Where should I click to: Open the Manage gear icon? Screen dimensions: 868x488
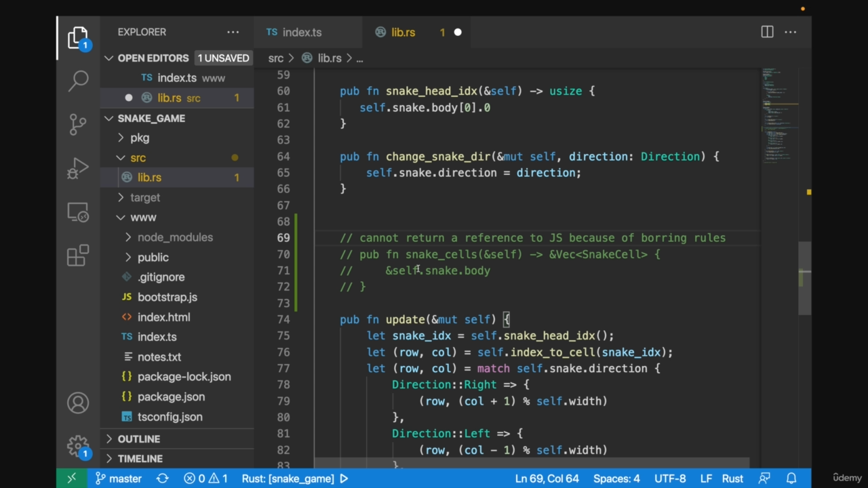coord(78,446)
